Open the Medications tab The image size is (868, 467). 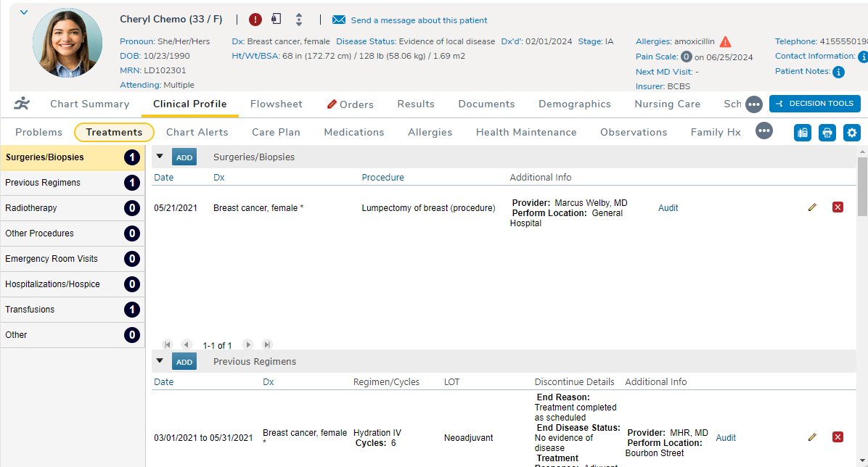pyautogui.click(x=353, y=132)
